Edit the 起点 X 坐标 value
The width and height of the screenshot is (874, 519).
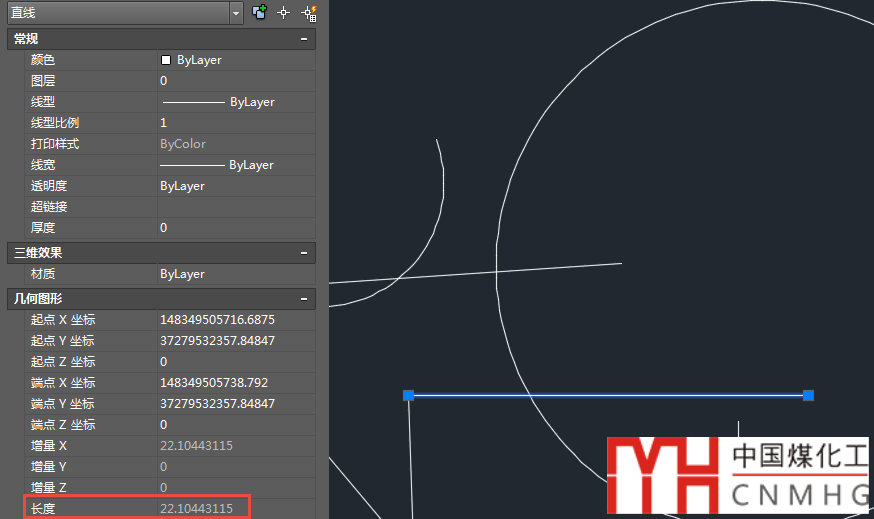(x=235, y=320)
